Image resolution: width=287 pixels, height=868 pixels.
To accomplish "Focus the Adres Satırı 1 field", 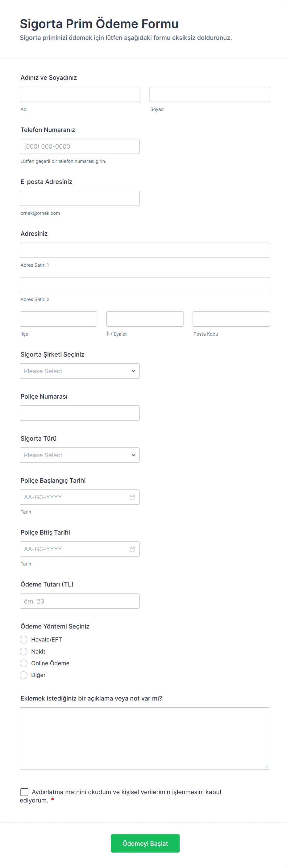I will 145,250.
